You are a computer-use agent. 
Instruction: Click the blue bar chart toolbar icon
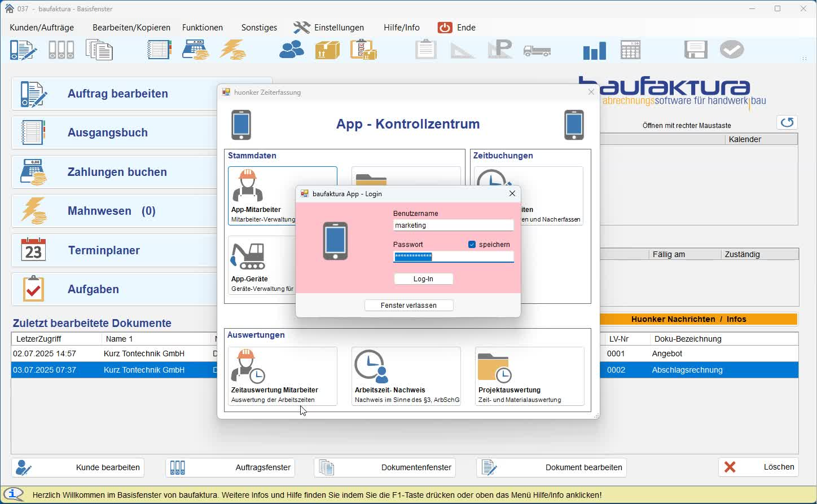(595, 51)
